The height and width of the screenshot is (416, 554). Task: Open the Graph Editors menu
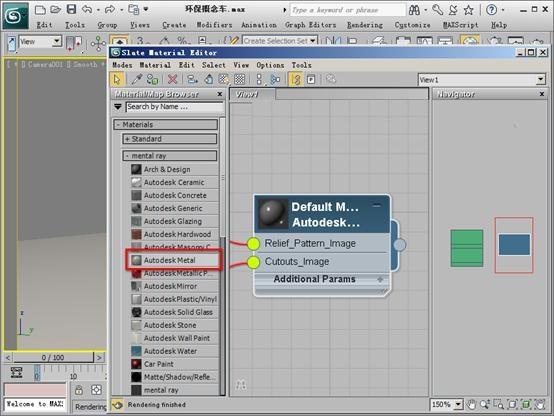pos(310,25)
